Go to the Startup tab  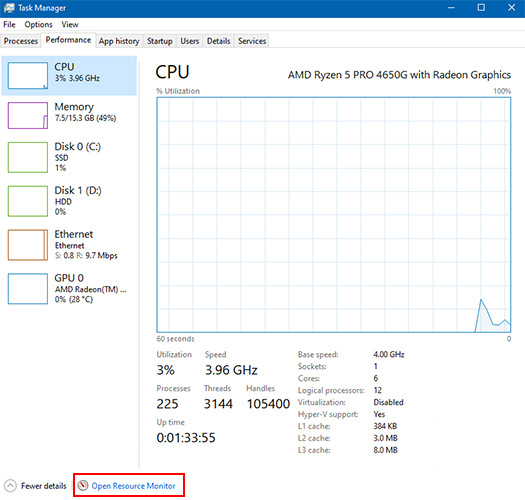160,41
